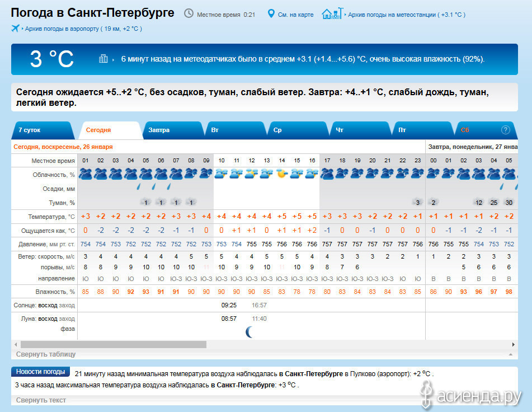Click the fog icon showing 30 percent
532x412 pixels.
[x=509, y=202]
